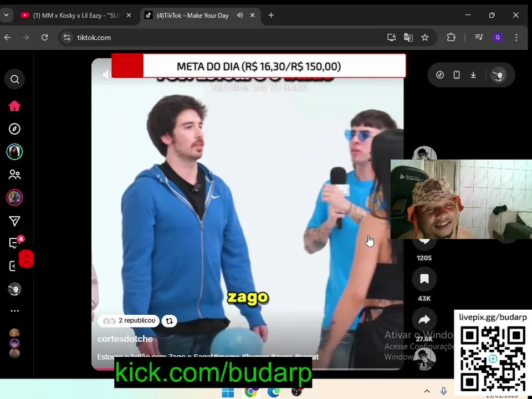
Task: Go back to the previous page
Action: point(7,37)
